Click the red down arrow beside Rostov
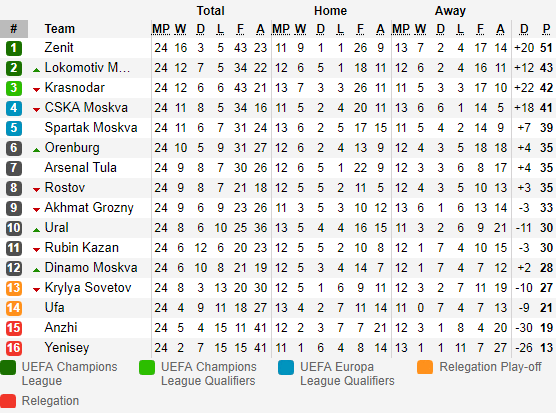The width and height of the screenshot is (556, 413). point(36,190)
